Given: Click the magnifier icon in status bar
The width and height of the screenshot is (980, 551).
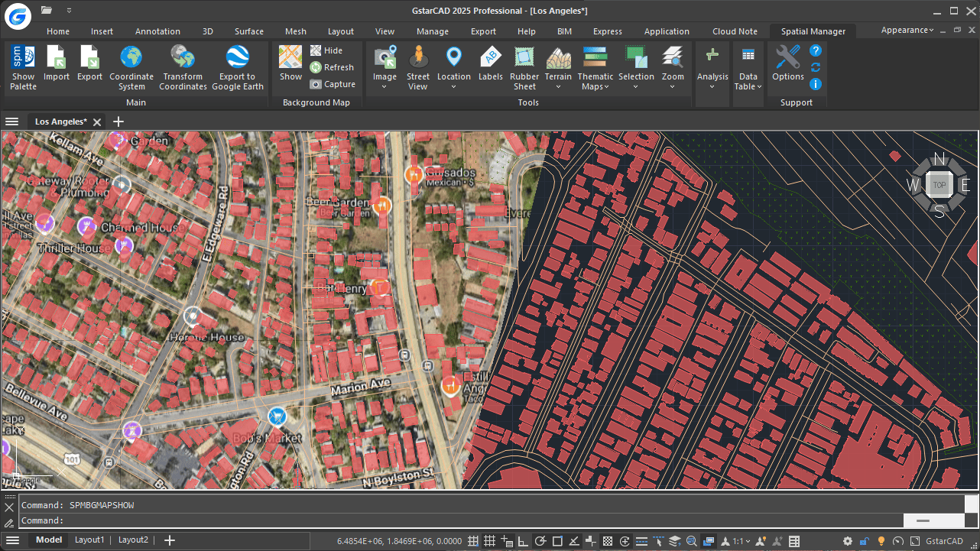Looking at the screenshot, I should pos(692,541).
